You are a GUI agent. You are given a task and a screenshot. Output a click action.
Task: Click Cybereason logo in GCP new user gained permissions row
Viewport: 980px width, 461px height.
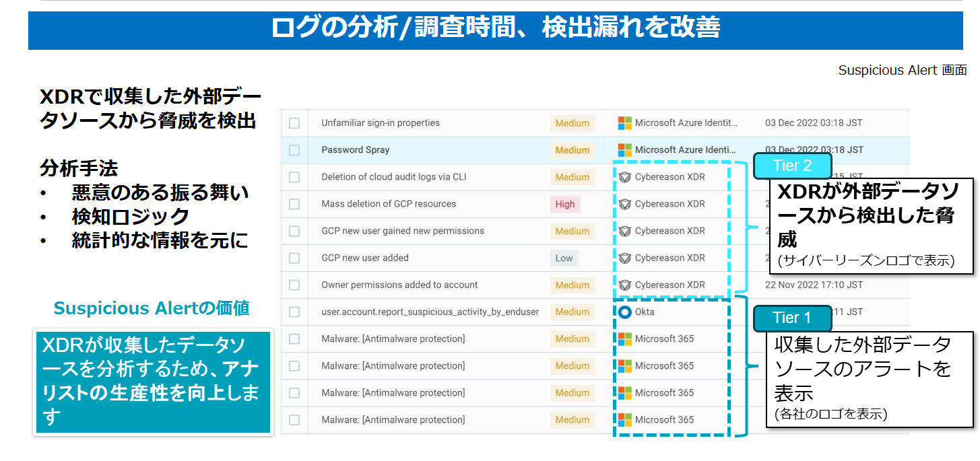click(625, 231)
